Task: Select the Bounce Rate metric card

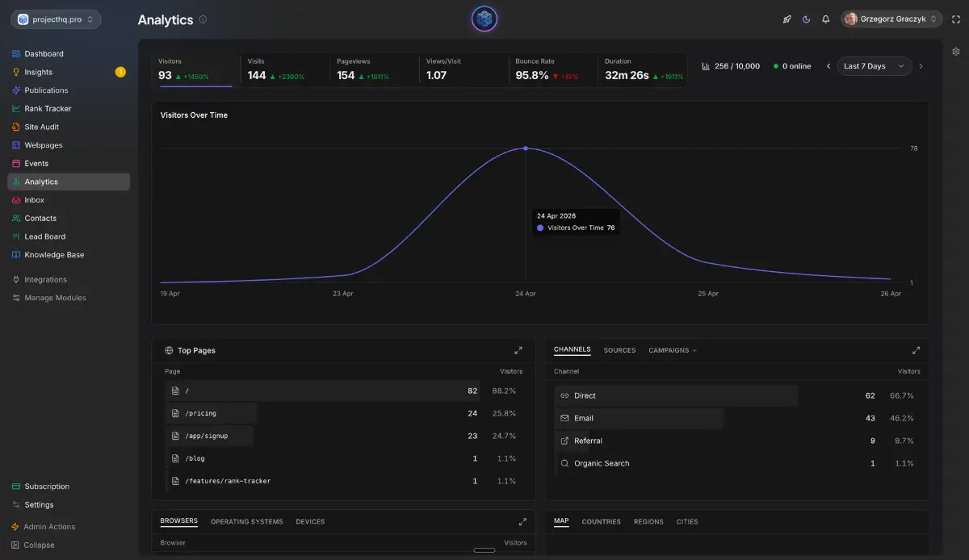Action: [552, 69]
